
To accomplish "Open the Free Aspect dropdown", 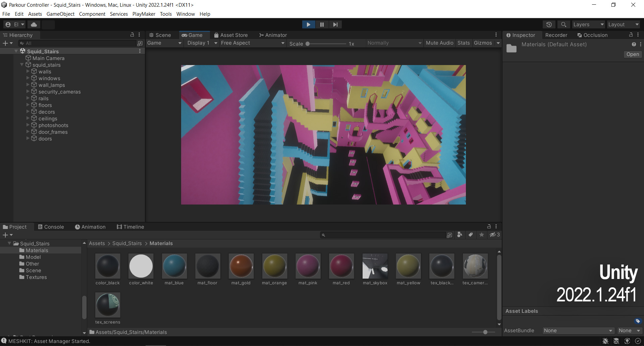I will click(x=253, y=43).
